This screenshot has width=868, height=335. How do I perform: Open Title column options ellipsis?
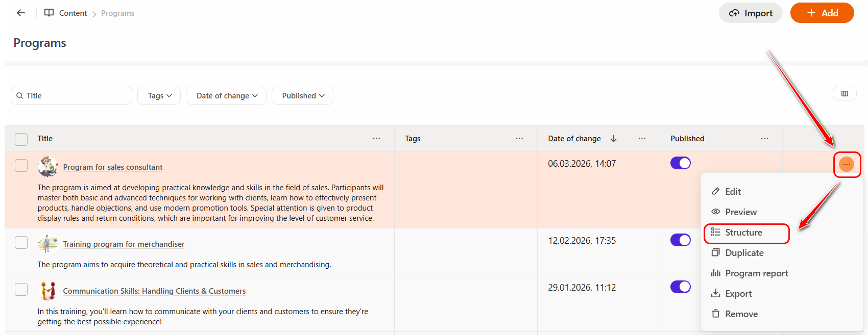click(x=376, y=139)
